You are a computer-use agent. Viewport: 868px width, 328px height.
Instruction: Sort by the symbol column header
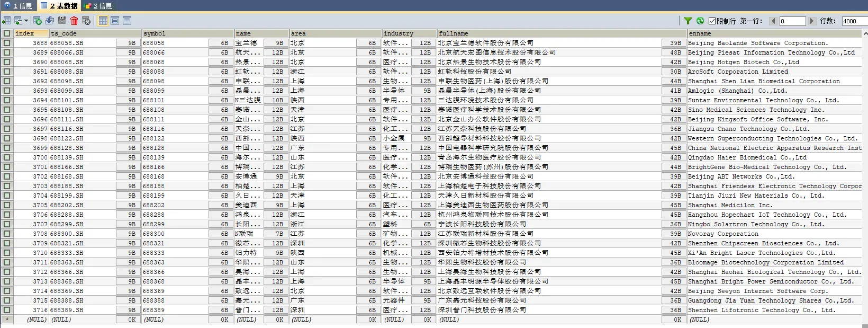[188, 33]
